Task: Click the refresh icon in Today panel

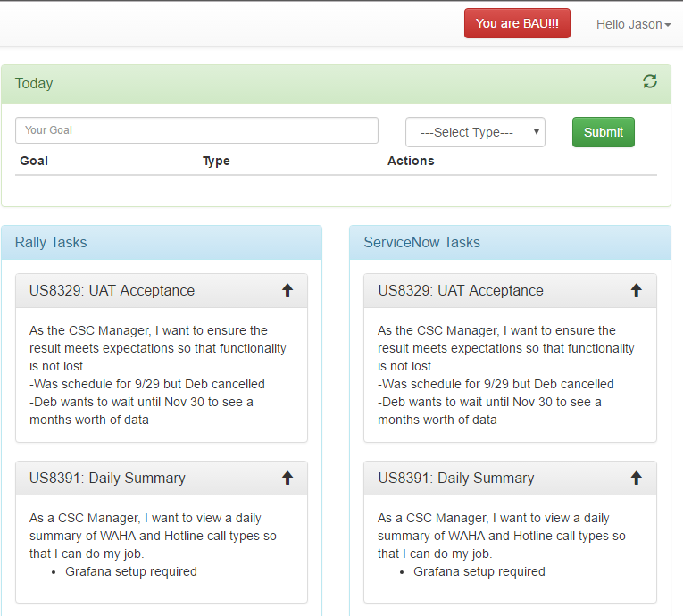Action: point(650,82)
